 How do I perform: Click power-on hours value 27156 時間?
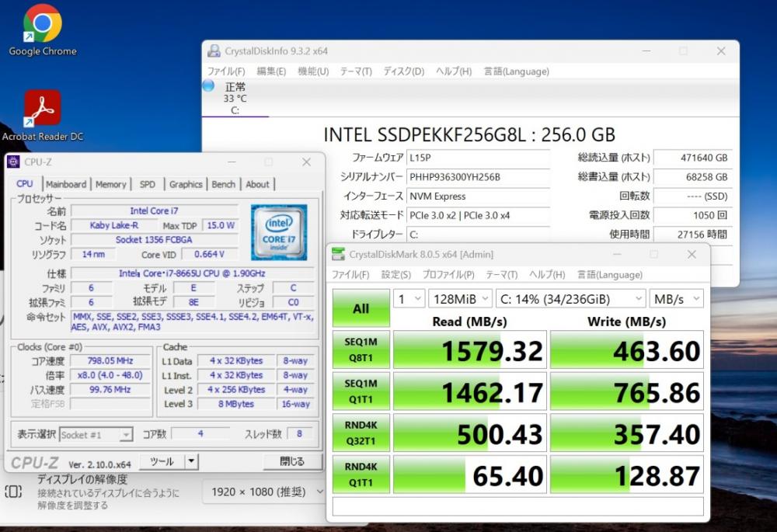pyautogui.click(x=693, y=235)
